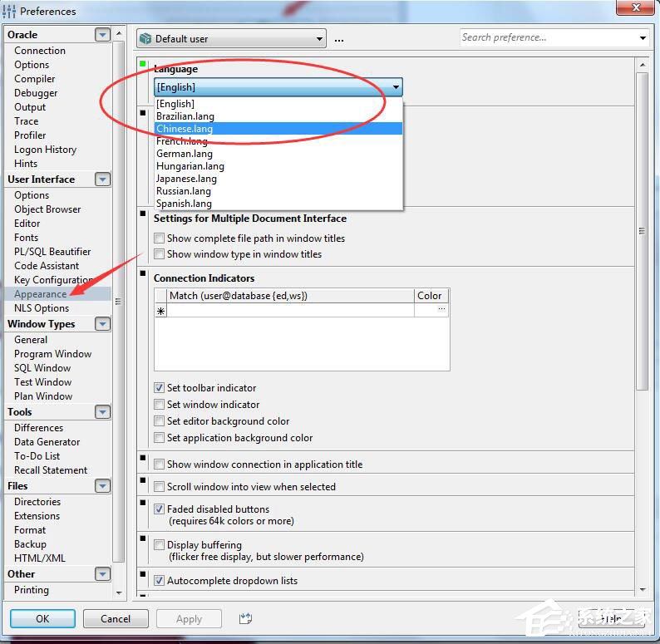Image resolution: width=660 pixels, height=644 pixels.
Task: Click the Match user@database table cell
Action: pyautogui.click(x=290, y=311)
